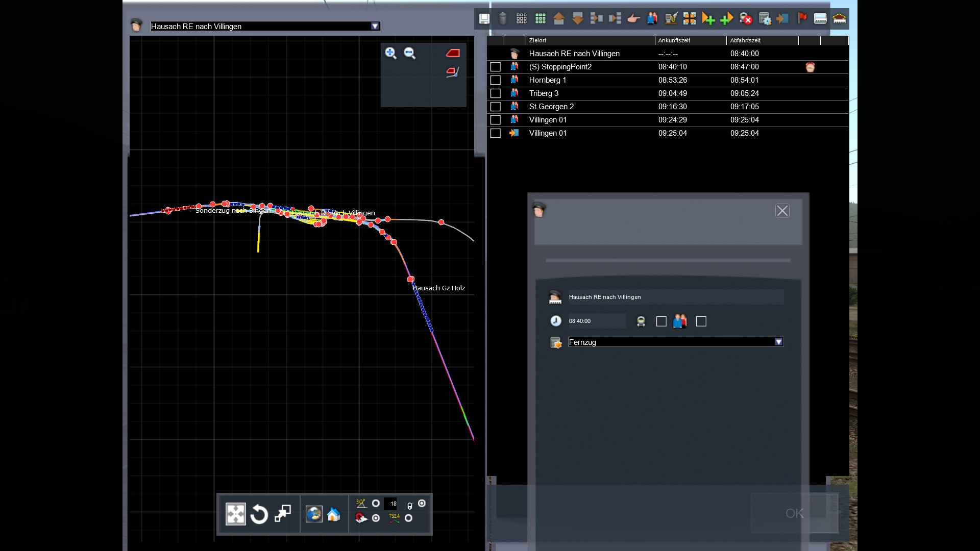
Task: Click the Abfahrtszeit column header
Action: click(x=745, y=40)
